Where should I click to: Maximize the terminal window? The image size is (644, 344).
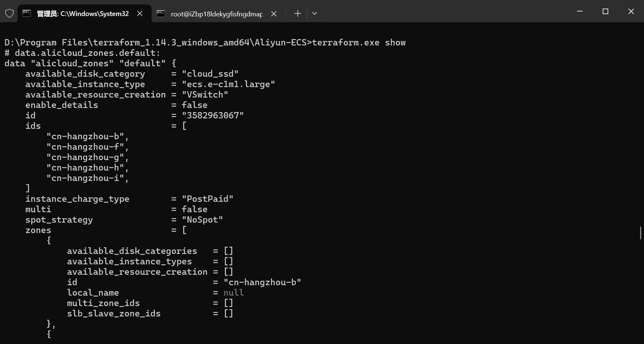pos(605,12)
